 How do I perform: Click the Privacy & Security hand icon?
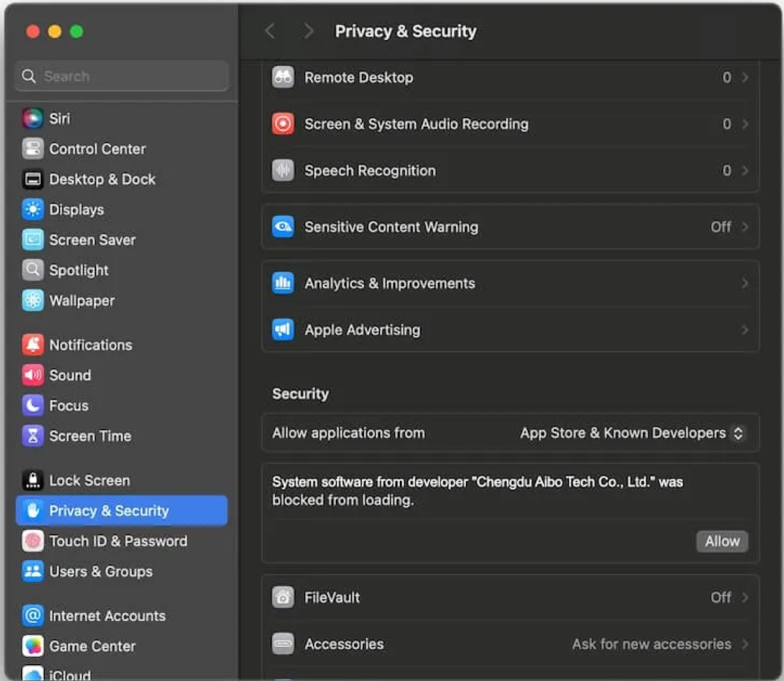point(33,510)
